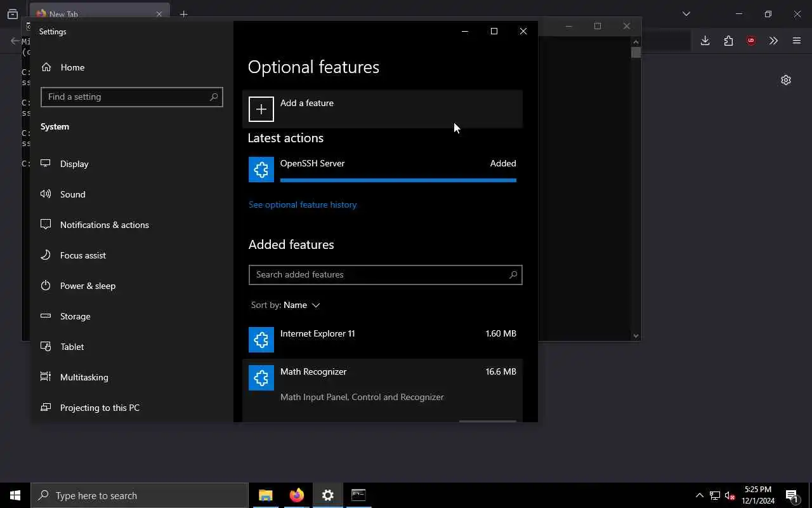
Task: Maximize the Settings window
Action: click(x=494, y=31)
